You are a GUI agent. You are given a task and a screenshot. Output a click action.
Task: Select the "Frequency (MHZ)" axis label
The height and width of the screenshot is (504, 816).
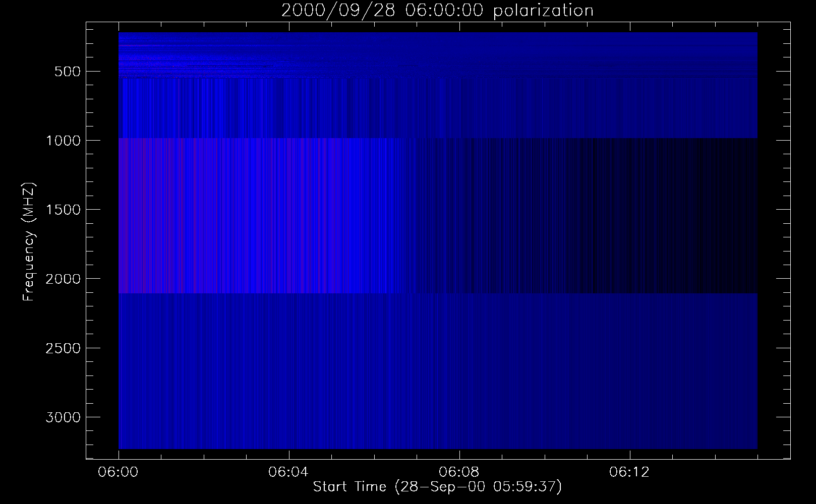(x=29, y=242)
